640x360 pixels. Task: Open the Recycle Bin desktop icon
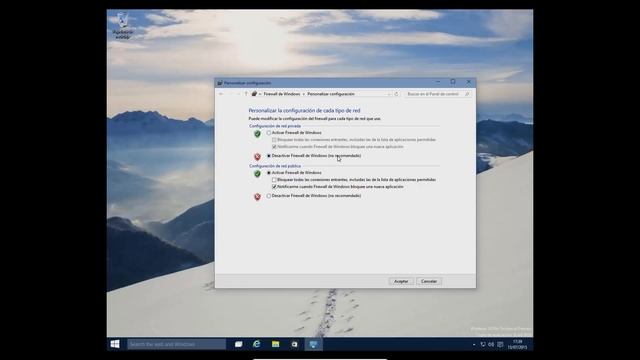coord(122,25)
